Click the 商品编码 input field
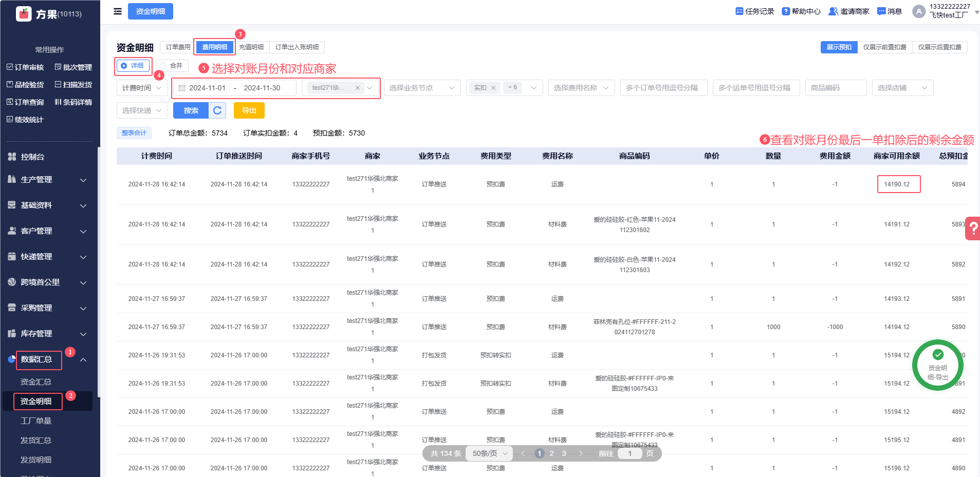The height and width of the screenshot is (477, 980). (835, 88)
